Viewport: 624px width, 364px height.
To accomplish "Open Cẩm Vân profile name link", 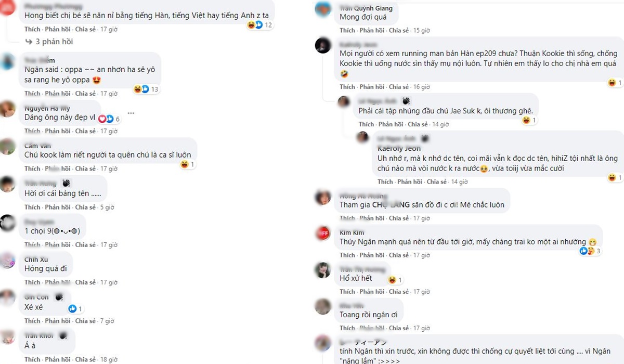I will 38,146.
